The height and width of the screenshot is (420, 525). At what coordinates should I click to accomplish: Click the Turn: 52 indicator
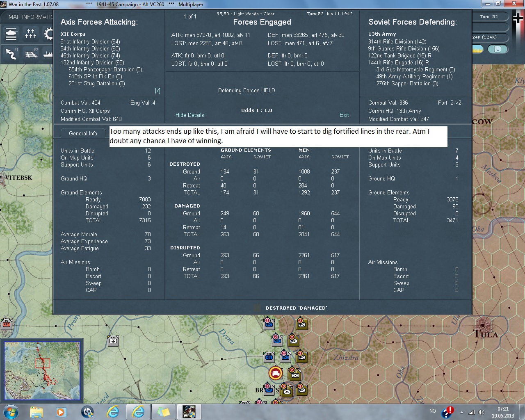(x=488, y=17)
